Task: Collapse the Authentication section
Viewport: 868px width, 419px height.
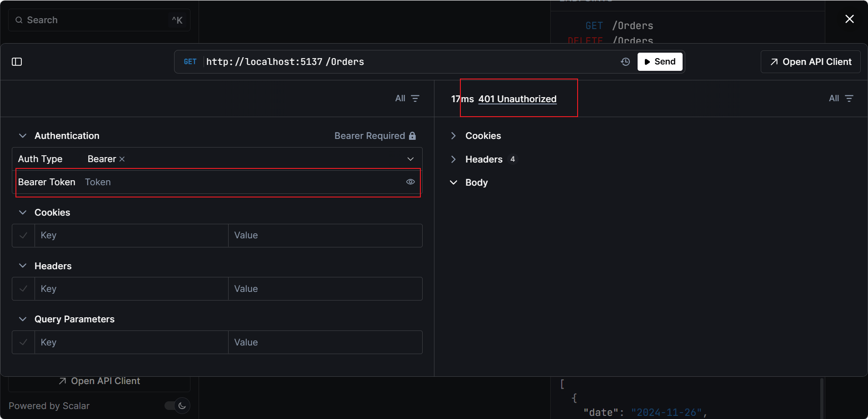Action: (x=23, y=136)
